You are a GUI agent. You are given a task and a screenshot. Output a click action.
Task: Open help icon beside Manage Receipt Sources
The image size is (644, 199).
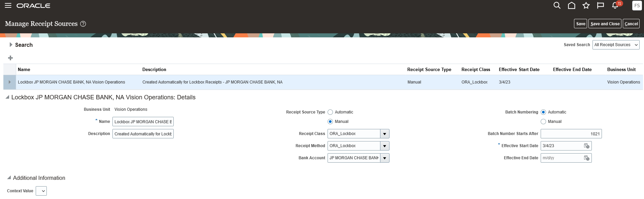pos(83,24)
